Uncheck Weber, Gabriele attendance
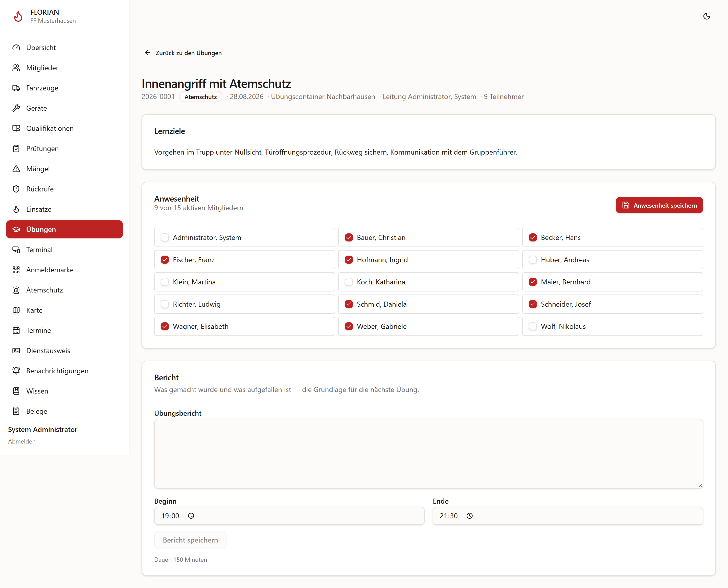The width and height of the screenshot is (728, 588). (349, 326)
